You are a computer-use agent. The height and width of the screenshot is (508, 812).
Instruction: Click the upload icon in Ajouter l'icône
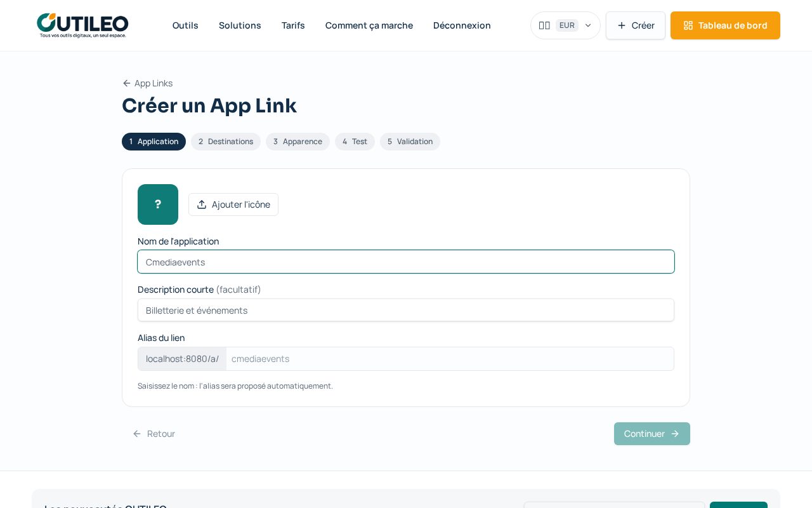click(202, 204)
